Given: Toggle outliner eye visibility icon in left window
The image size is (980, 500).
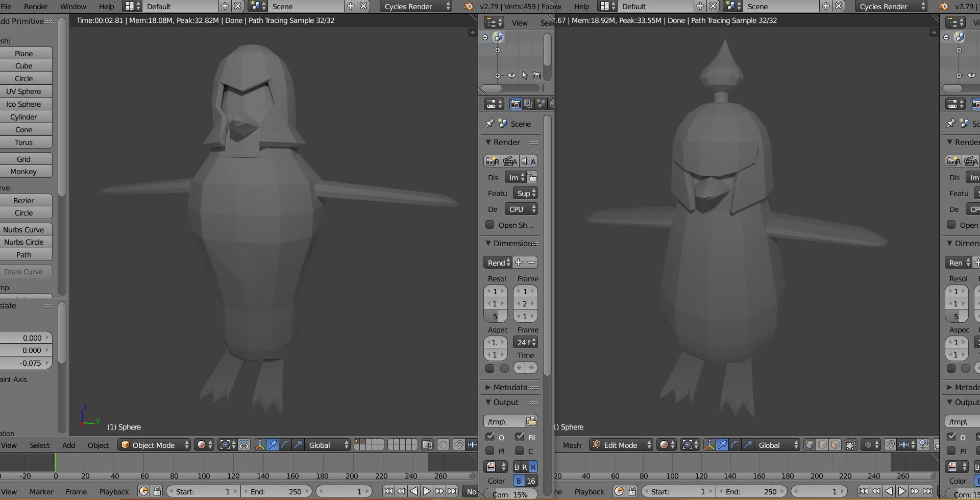Looking at the screenshot, I should click(x=511, y=76).
